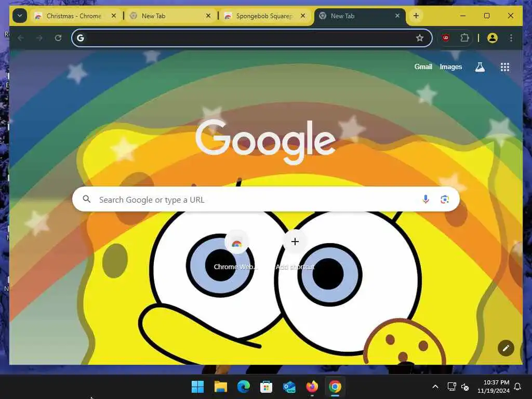This screenshot has height=399, width=532.
Task: Open the Google apps grid
Action: click(x=505, y=67)
